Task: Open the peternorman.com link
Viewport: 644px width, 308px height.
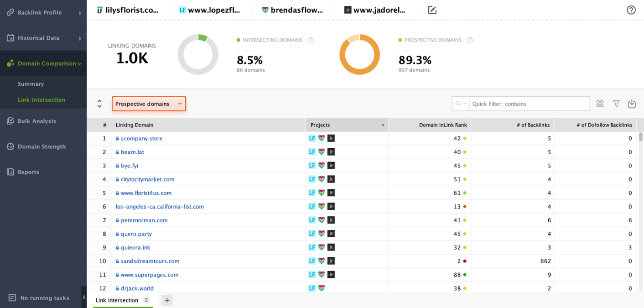Action: pos(144,220)
